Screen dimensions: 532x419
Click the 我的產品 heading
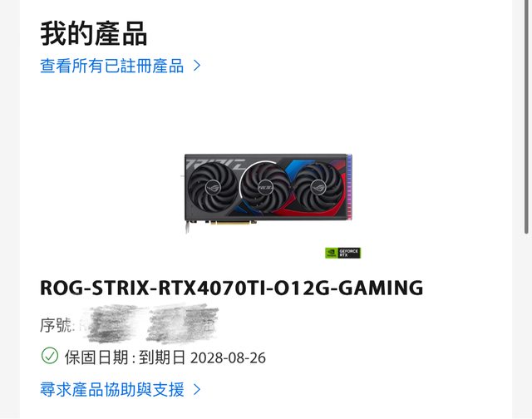(94, 33)
